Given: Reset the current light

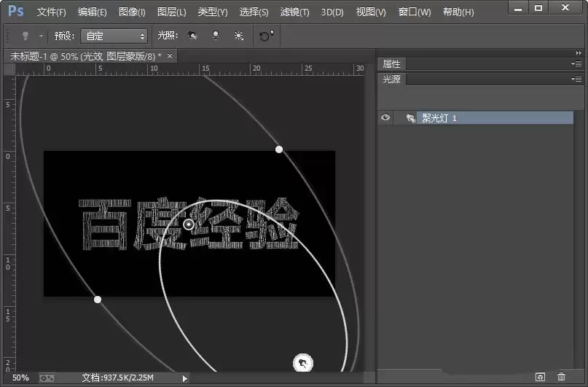Looking at the screenshot, I should 266,36.
